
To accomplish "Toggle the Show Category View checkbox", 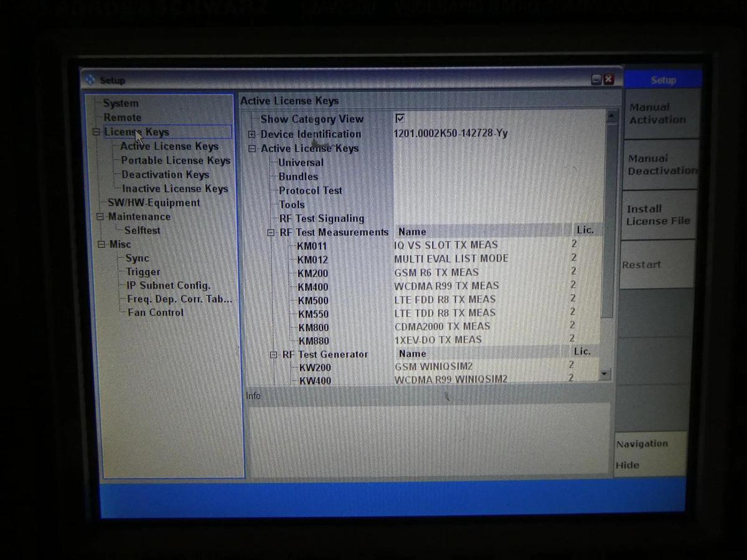I will click(x=400, y=118).
